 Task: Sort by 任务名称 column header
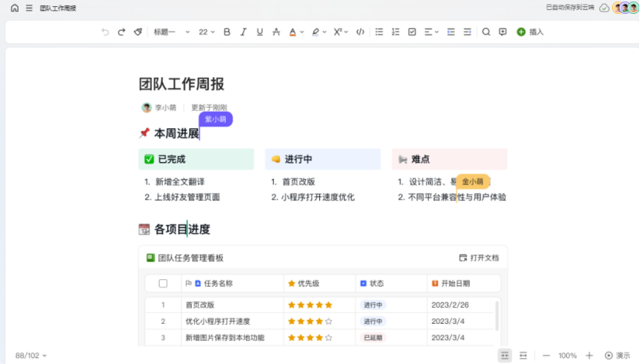pyautogui.click(x=218, y=283)
